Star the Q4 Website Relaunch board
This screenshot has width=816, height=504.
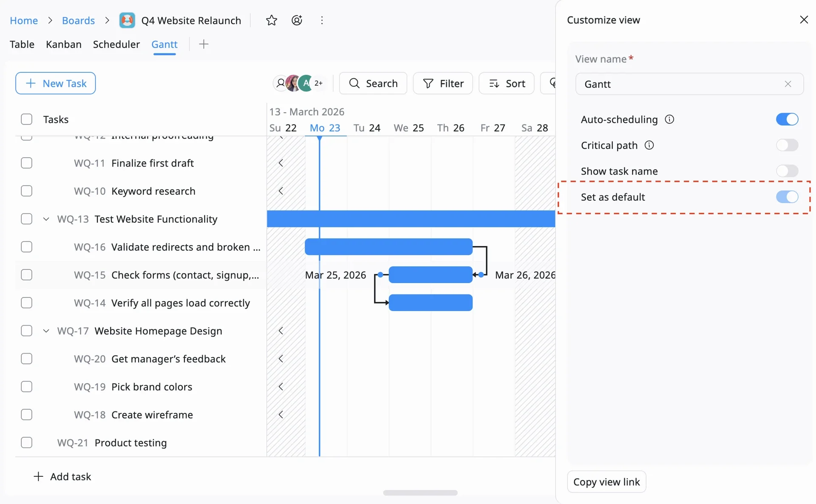(271, 20)
